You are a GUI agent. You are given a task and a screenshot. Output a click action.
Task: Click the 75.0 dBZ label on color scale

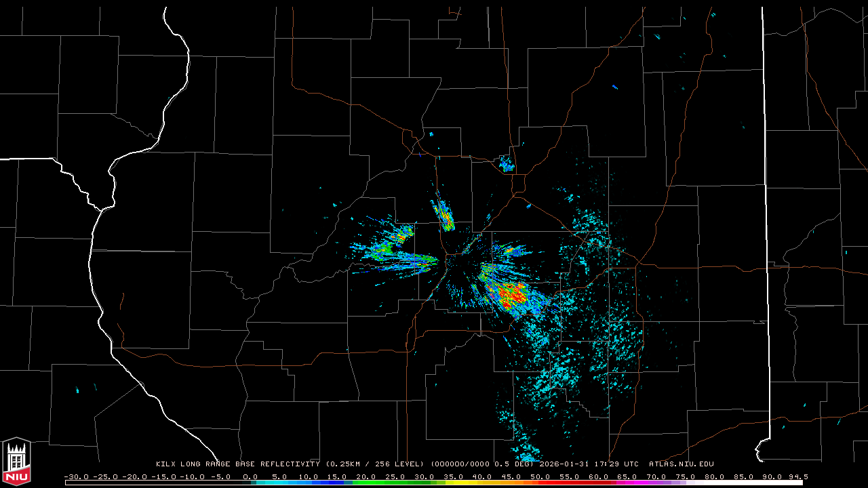(685, 476)
